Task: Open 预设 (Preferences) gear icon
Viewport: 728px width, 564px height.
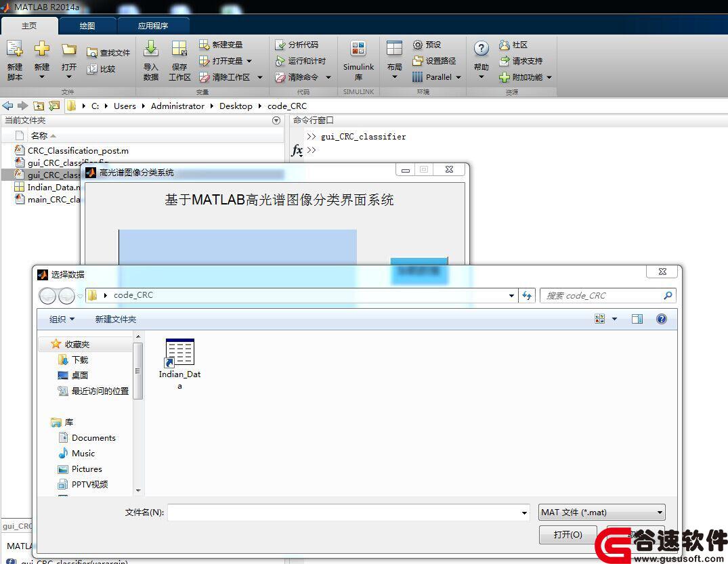Action: (418, 45)
